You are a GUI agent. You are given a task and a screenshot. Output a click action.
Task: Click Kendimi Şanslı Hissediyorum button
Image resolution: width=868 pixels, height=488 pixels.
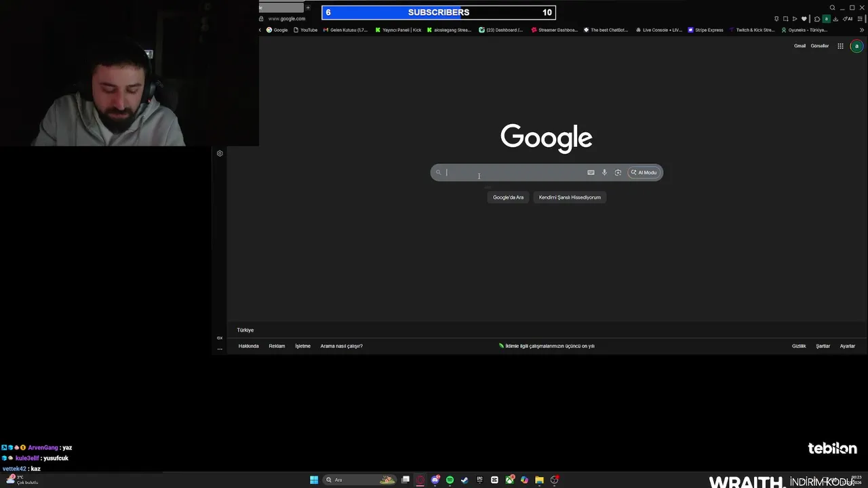tap(570, 197)
